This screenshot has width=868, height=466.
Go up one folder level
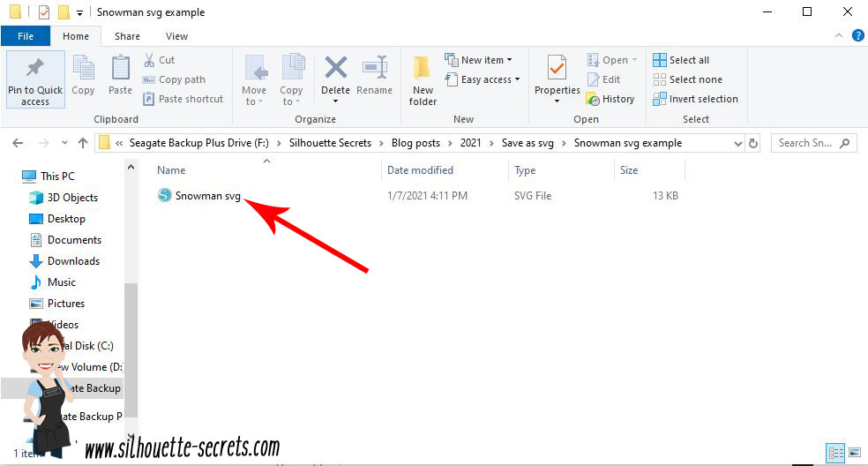pyautogui.click(x=83, y=143)
